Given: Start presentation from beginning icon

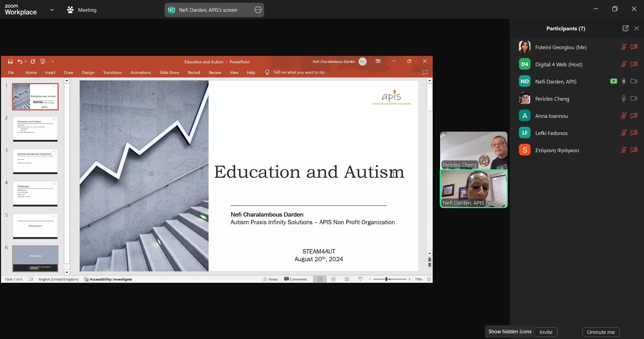Looking at the screenshot, I should (x=43, y=62).
